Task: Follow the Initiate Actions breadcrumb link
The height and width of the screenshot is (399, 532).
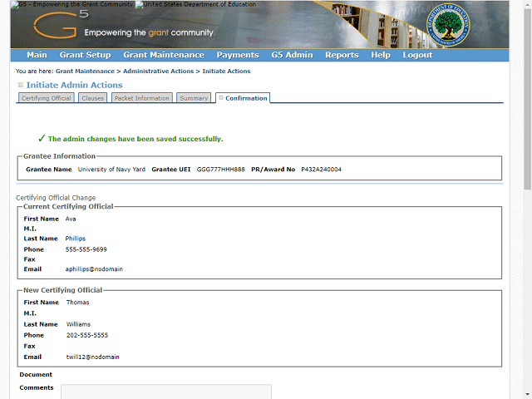Action: click(x=226, y=71)
